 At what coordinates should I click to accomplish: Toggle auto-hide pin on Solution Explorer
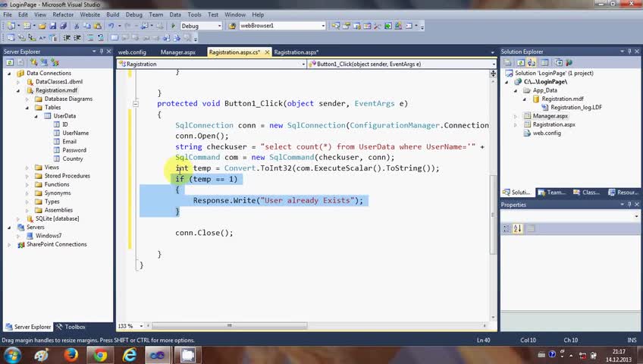tap(629, 52)
